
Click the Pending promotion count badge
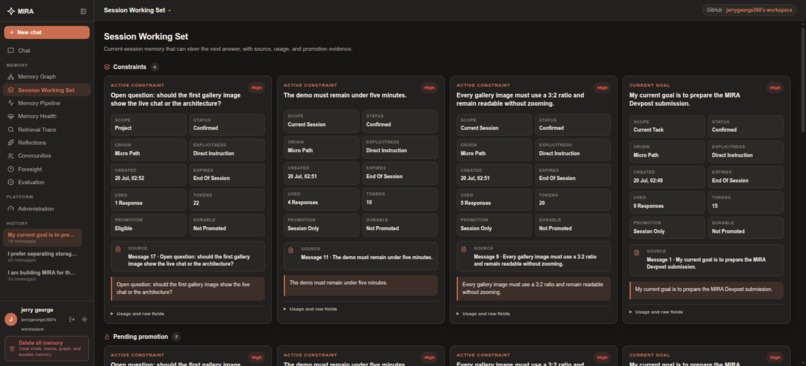(176, 337)
